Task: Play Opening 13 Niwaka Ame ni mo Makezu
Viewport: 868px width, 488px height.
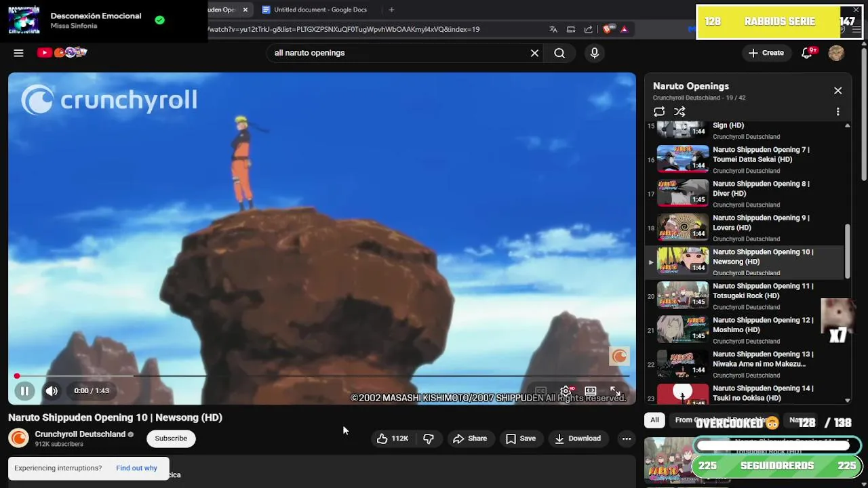Action: [746, 364]
